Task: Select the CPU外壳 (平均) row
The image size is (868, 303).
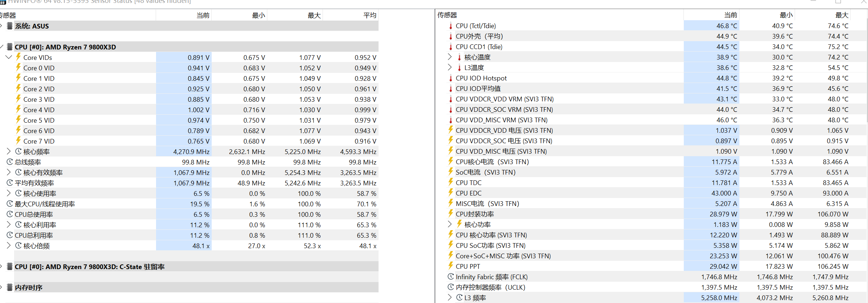Action: (x=651, y=36)
